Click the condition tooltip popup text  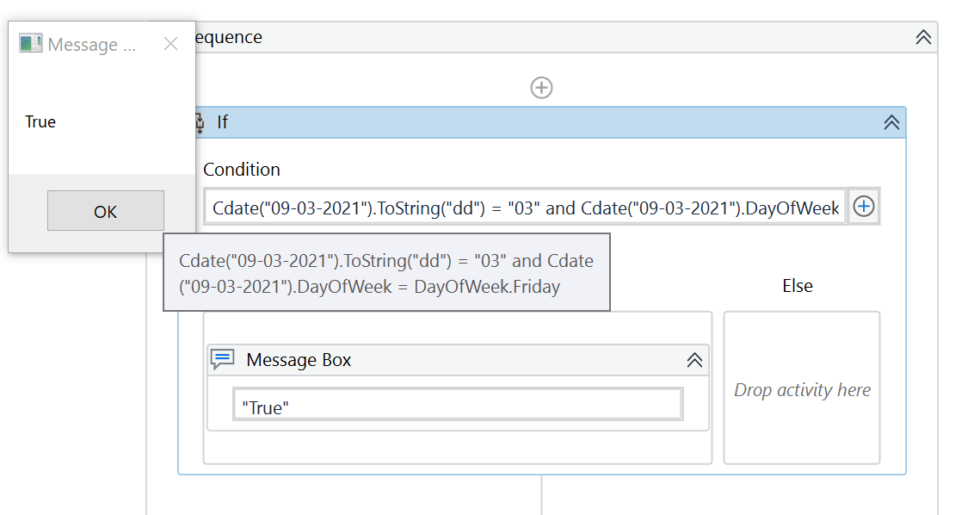pyautogui.click(x=386, y=274)
